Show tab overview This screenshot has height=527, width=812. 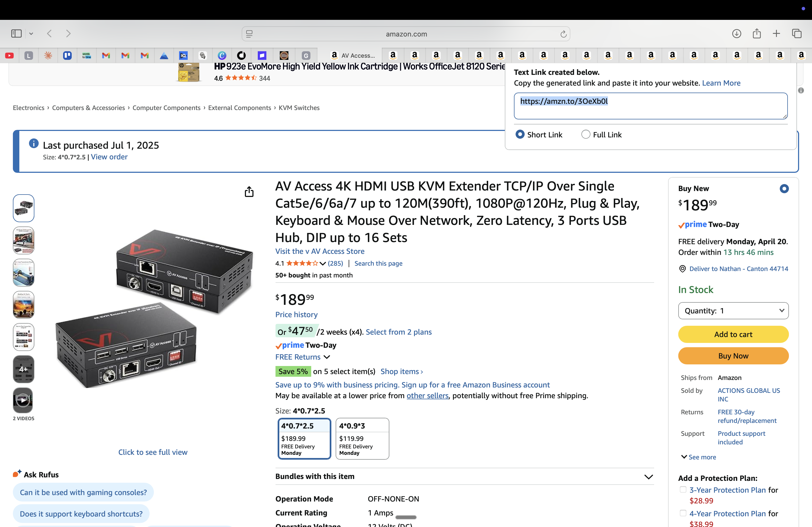797,33
